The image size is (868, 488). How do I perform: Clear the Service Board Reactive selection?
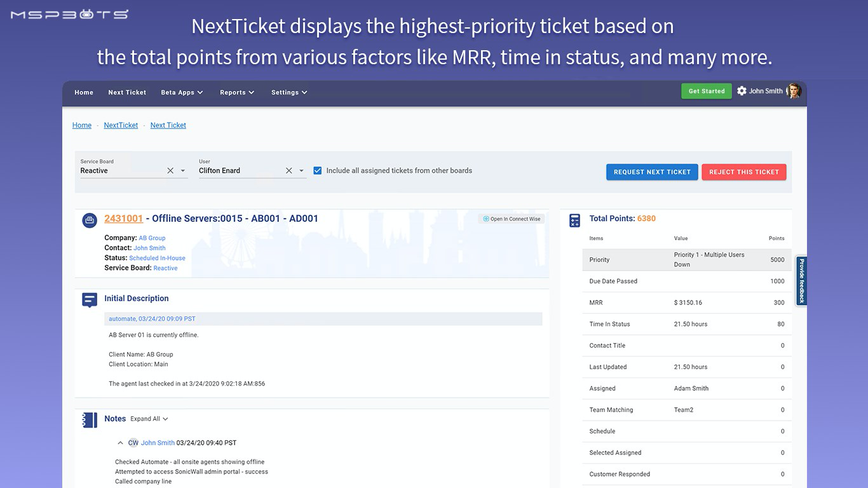tap(170, 171)
